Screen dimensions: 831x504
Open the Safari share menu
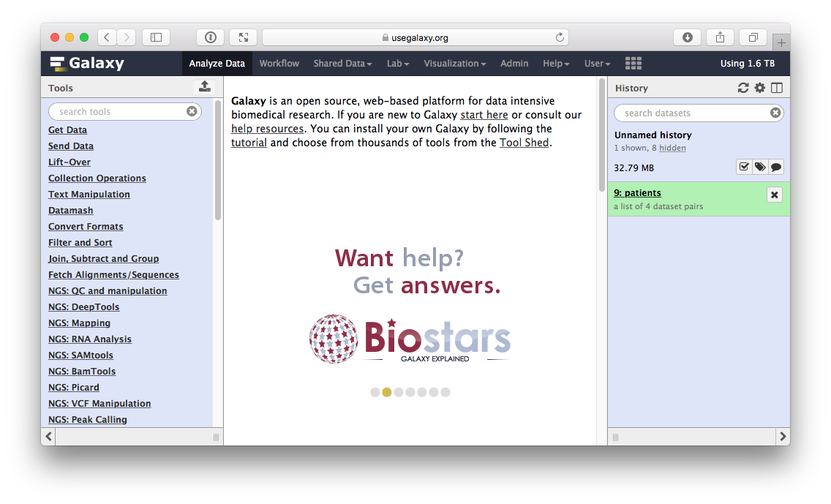720,37
